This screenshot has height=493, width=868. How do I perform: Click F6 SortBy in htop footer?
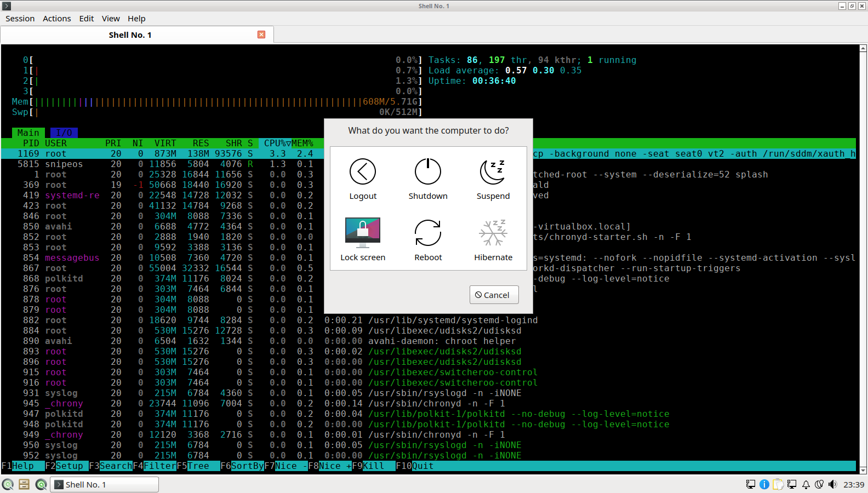tap(242, 466)
